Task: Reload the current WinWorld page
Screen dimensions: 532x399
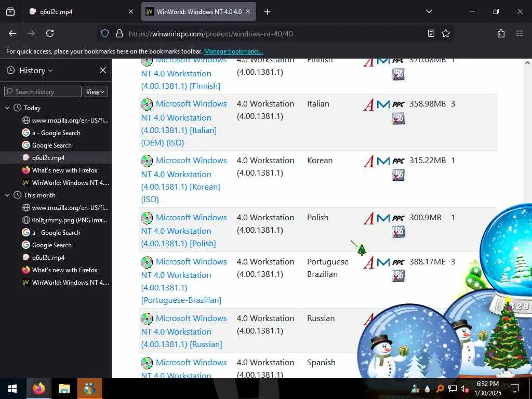Action: pos(50,33)
